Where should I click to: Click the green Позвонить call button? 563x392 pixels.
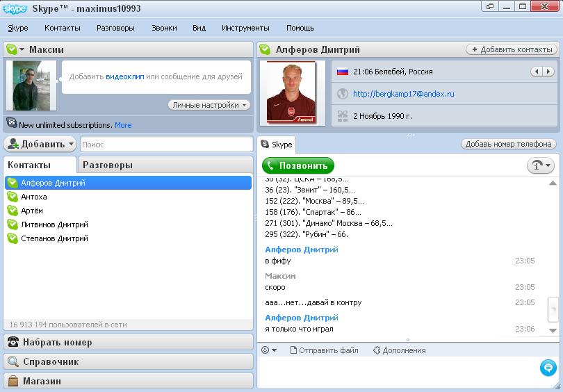click(298, 165)
